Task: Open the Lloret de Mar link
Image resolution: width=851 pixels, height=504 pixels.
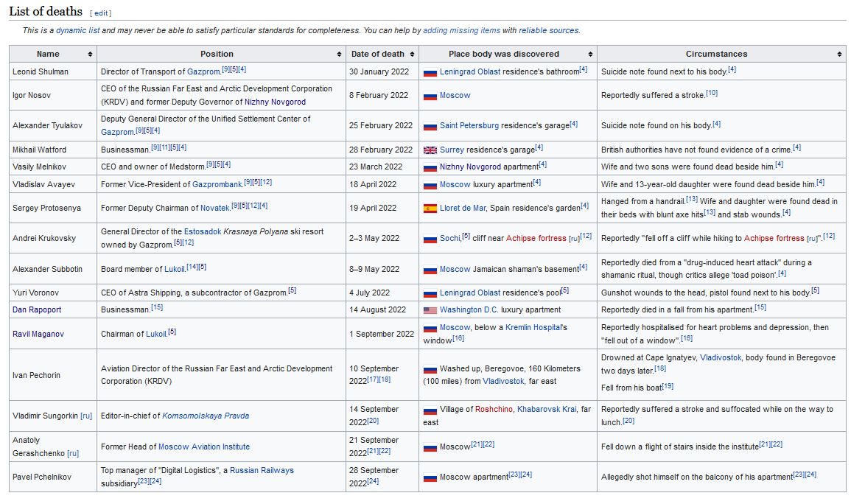Action: coord(463,208)
